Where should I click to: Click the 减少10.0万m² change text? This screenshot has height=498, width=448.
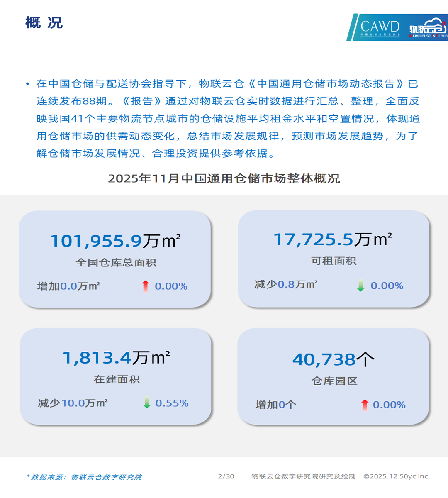click(73, 403)
